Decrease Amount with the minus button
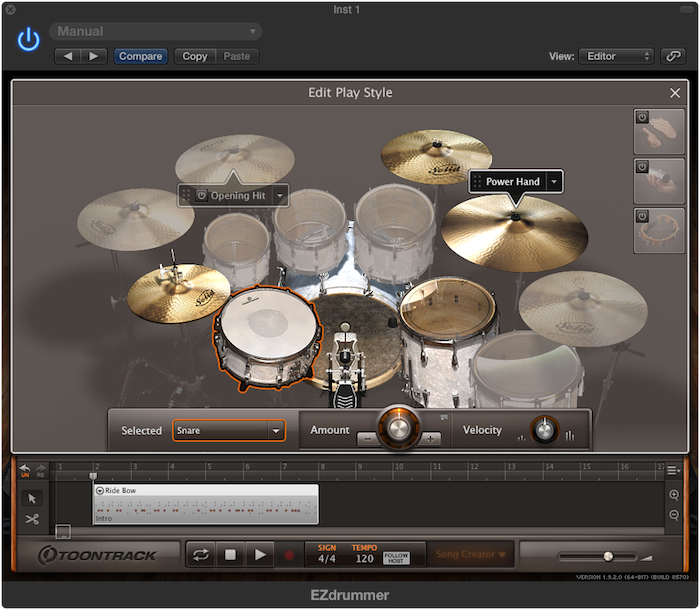The height and width of the screenshot is (610, 700). (367, 439)
